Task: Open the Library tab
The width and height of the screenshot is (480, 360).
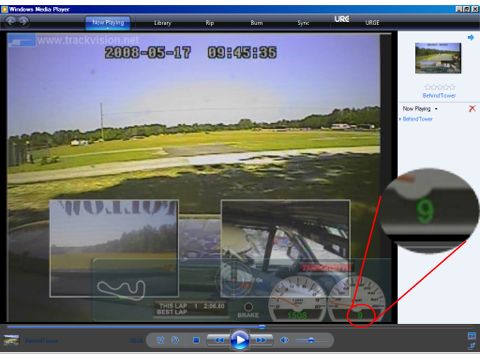Action: click(162, 23)
